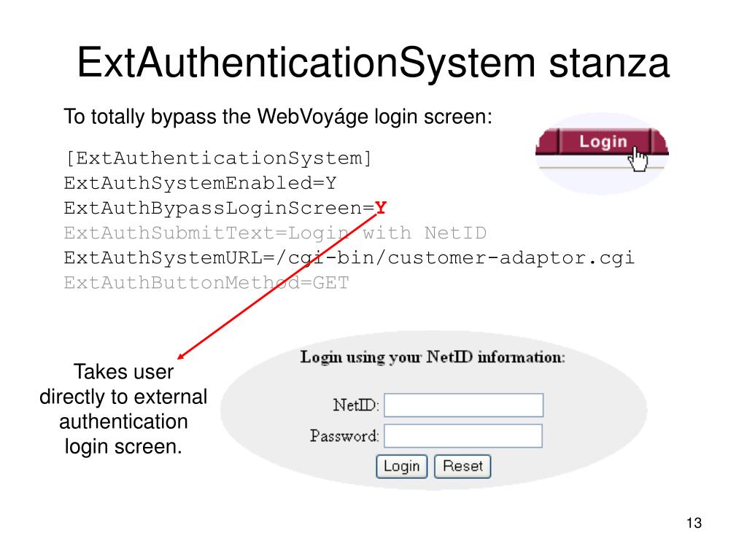Select the line "To totally bypass the WebVoyáge login screen:"
747x560 pixels.
[x=278, y=117]
